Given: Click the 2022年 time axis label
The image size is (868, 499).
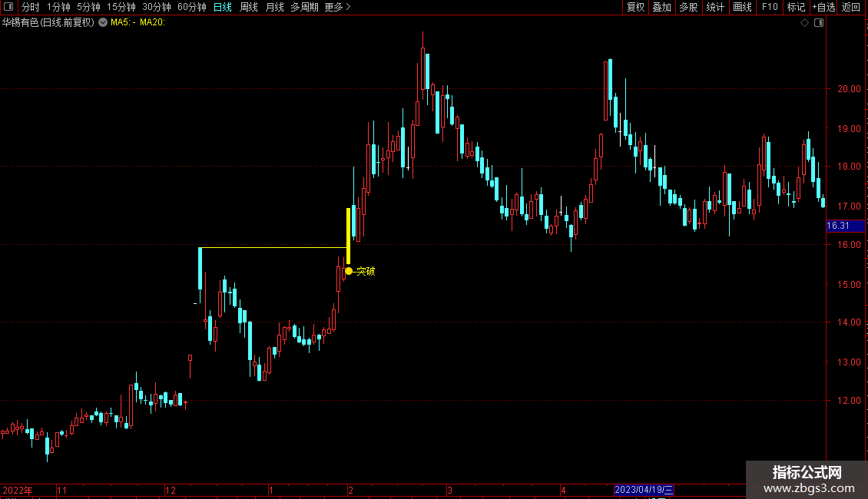Looking at the screenshot, I should (18, 490).
